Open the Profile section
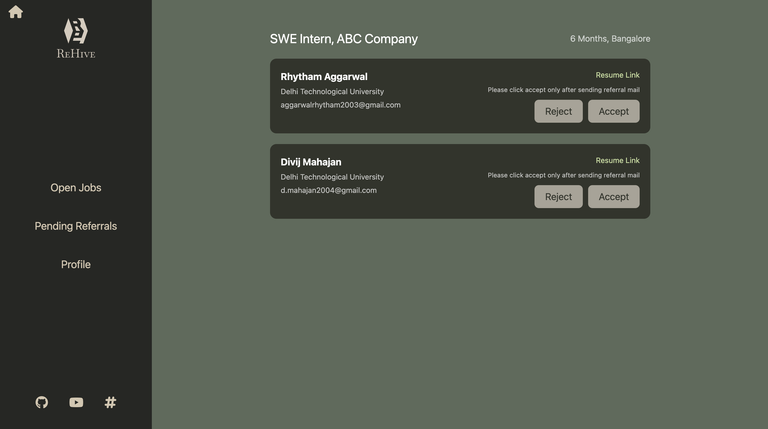This screenshot has height=429, width=768. (76, 264)
